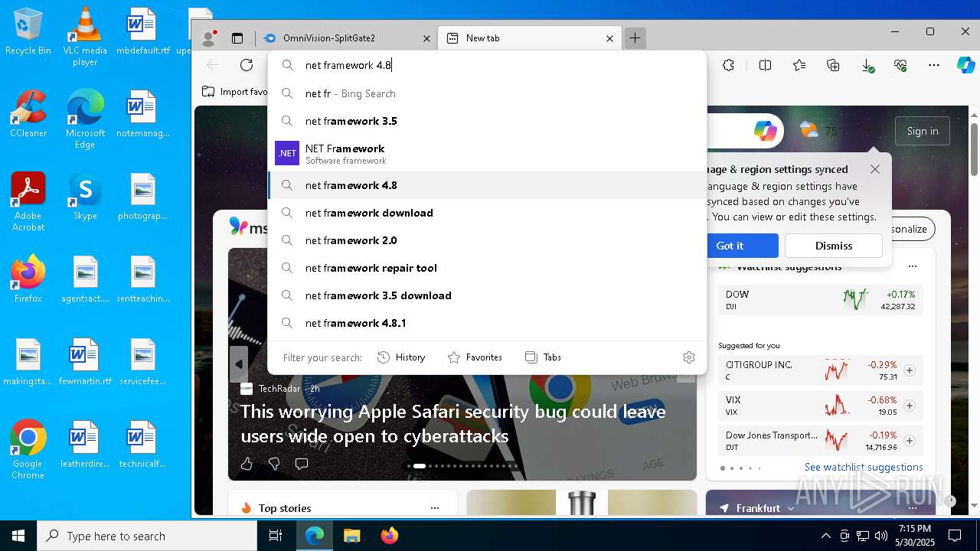Open the Downloads icon
This screenshot has height=551, width=980.
[x=867, y=66]
